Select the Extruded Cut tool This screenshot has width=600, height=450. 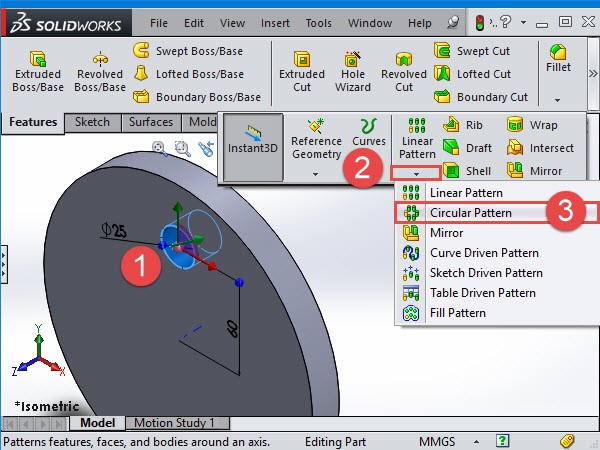pos(302,72)
